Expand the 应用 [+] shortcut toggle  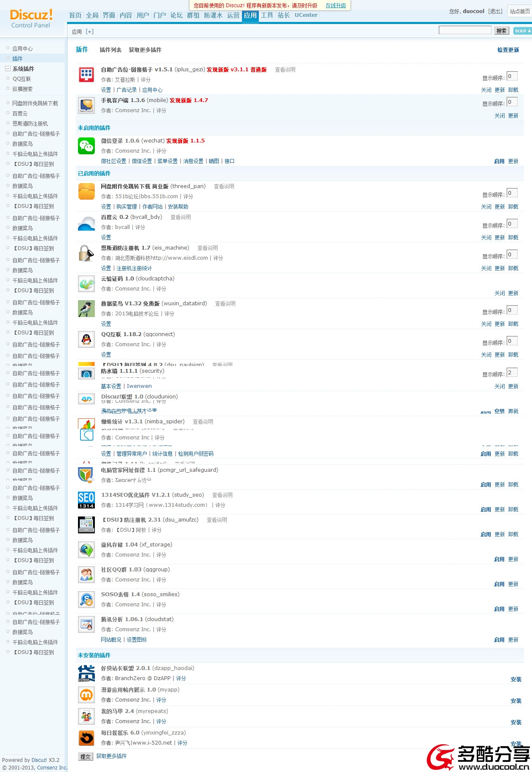tap(89, 32)
